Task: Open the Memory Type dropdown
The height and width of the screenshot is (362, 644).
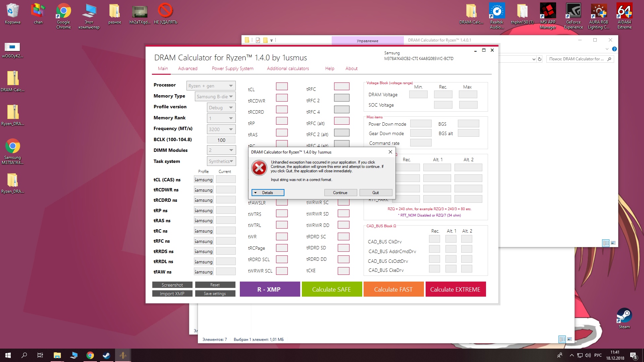Action: click(x=215, y=97)
